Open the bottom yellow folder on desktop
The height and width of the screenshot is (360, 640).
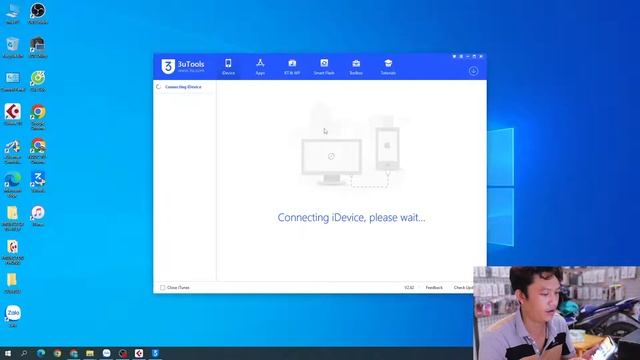pos(13,283)
